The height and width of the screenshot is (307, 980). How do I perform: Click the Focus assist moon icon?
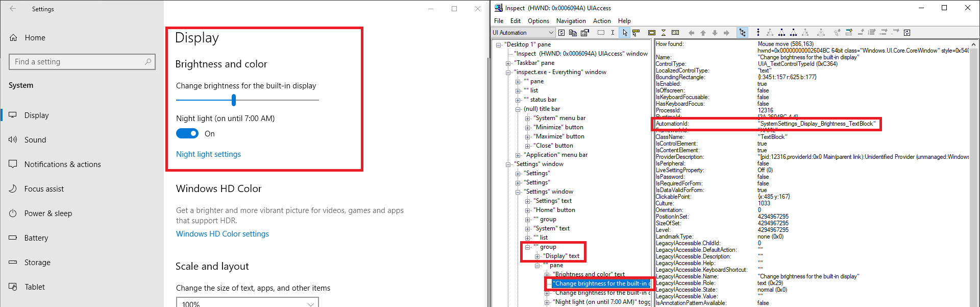13,188
